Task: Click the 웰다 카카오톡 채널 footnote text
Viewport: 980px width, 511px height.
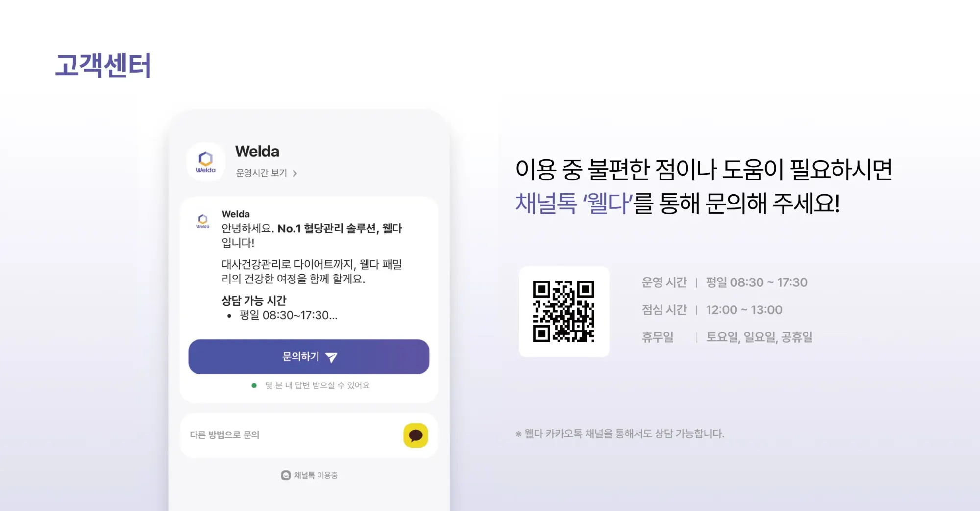Action: (620, 434)
